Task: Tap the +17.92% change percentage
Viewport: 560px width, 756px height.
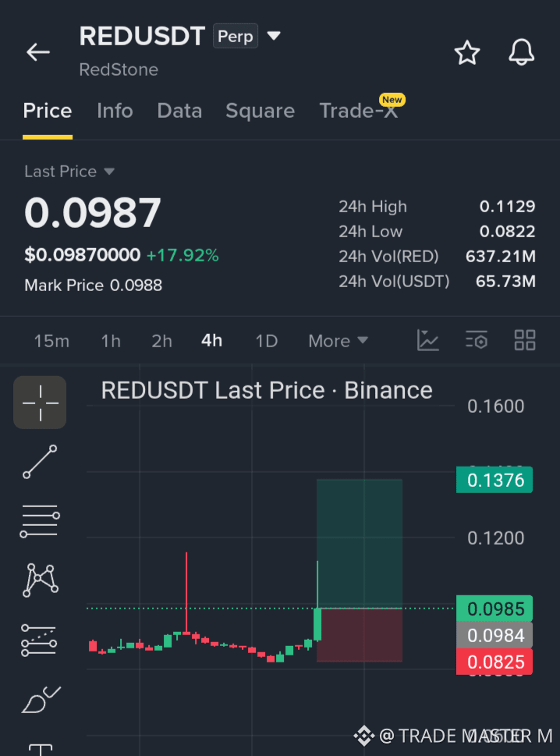Action: 183,255
